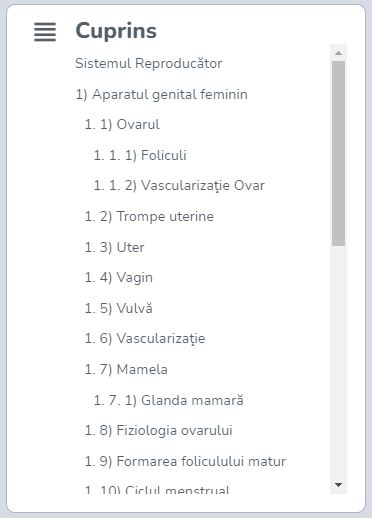The image size is (372, 518).
Task: Go to Aparatul genital feminin section
Action: (161, 94)
